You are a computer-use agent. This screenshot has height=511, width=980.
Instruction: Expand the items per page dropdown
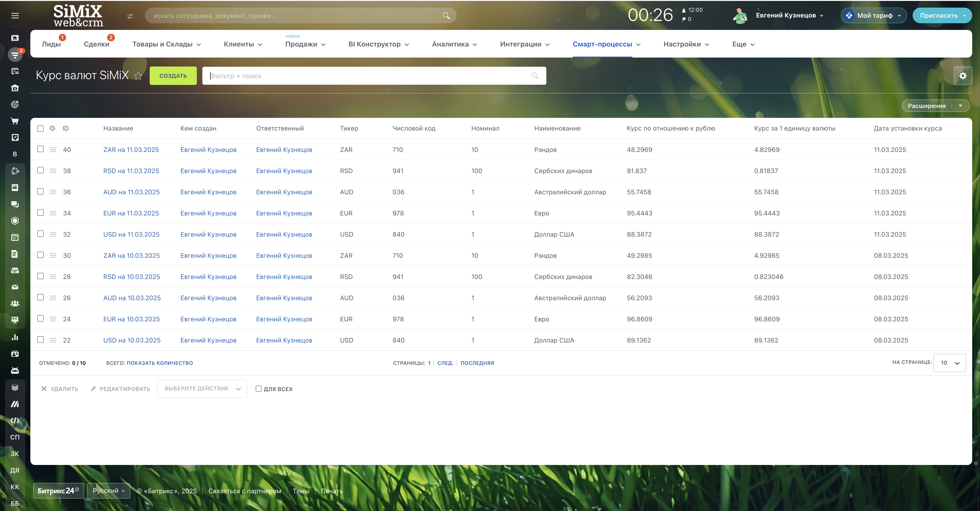point(950,363)
